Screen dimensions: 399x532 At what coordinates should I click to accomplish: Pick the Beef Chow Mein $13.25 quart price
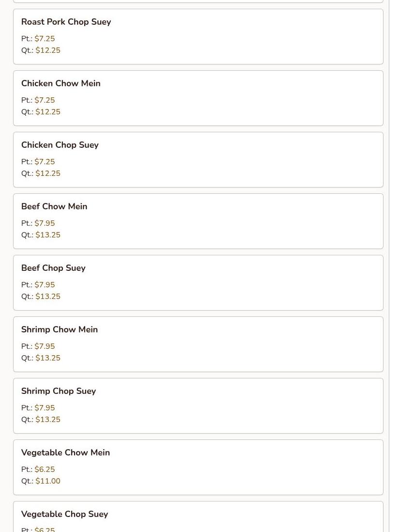(x=48, y=235)
